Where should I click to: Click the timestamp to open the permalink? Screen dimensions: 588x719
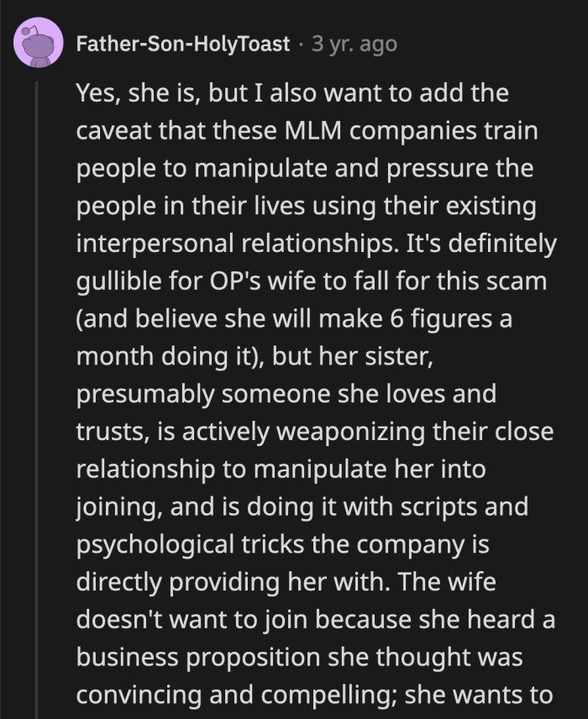[x=354, y=45]
